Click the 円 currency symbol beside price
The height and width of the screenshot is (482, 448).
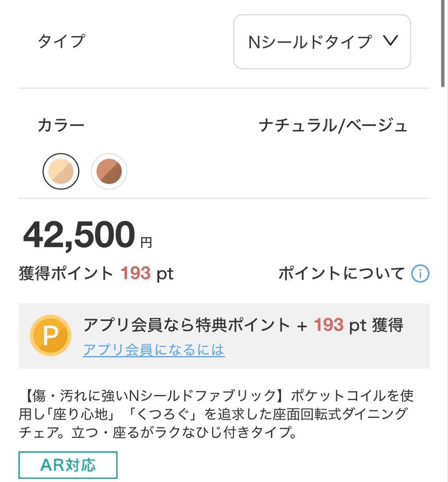point(146,242)
